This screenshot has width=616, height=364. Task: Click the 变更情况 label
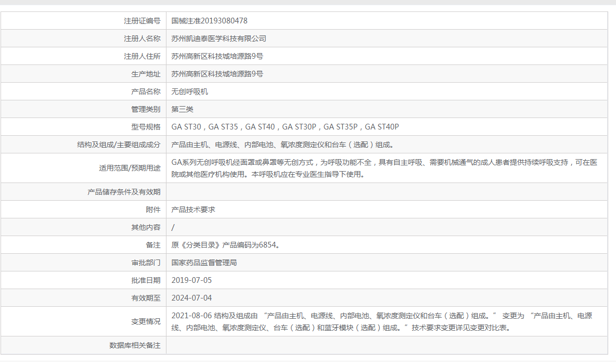pos(146,321)
